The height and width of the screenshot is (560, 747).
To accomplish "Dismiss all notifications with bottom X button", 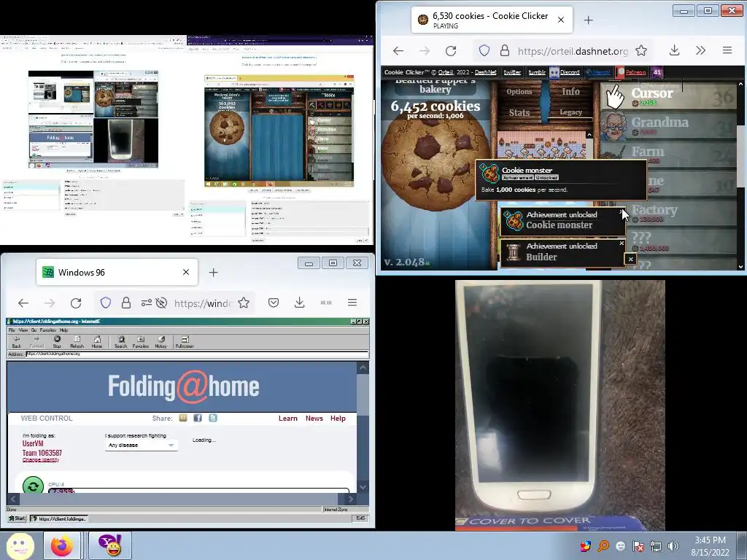I will tap(630, 259).
